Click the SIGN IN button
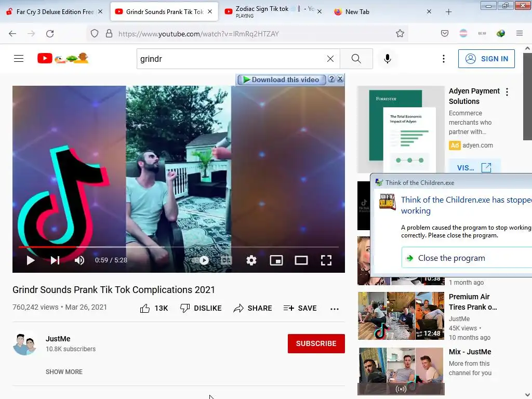 (x=486, y=59)
